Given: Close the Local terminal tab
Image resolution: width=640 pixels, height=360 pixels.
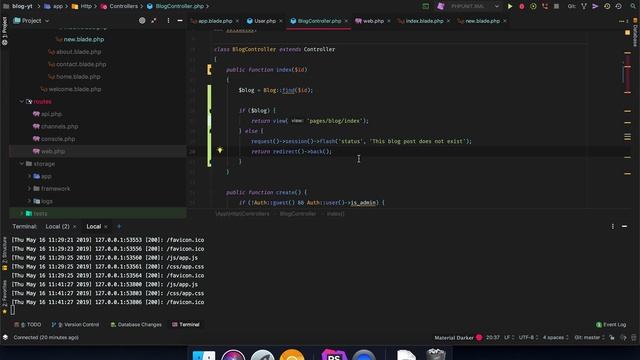Looking at the screenshot, I should point(106,227).
